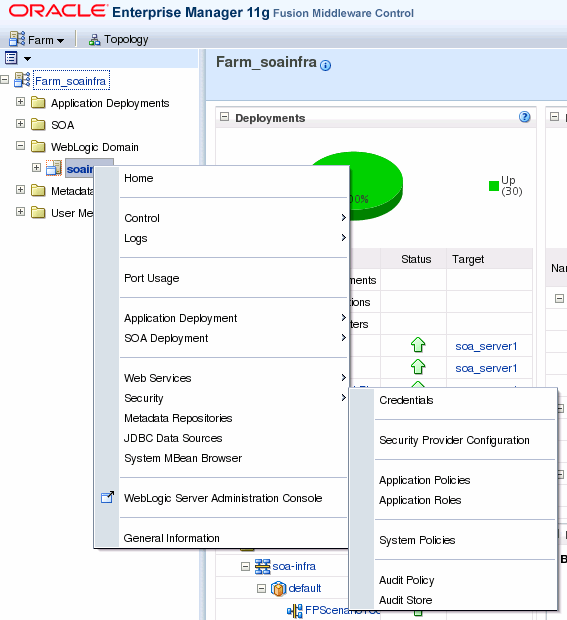The width and height of the screenshot is (567, 620).
Task: Open the first soa_server1 target link
Action: pos(486,346)
